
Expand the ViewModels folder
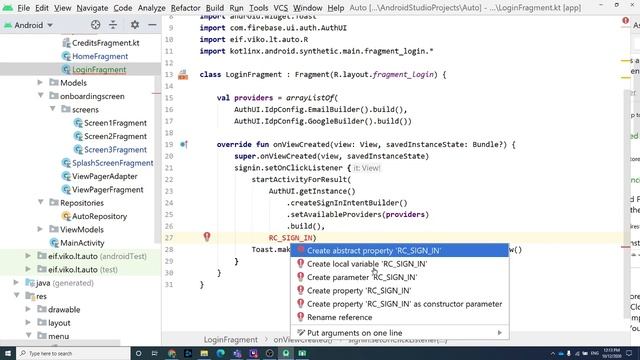40,229
